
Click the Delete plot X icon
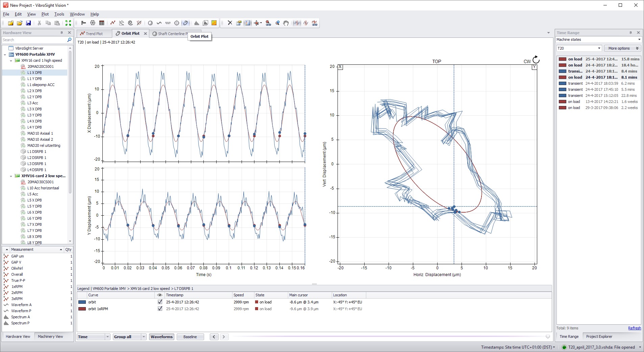(230, 23)
